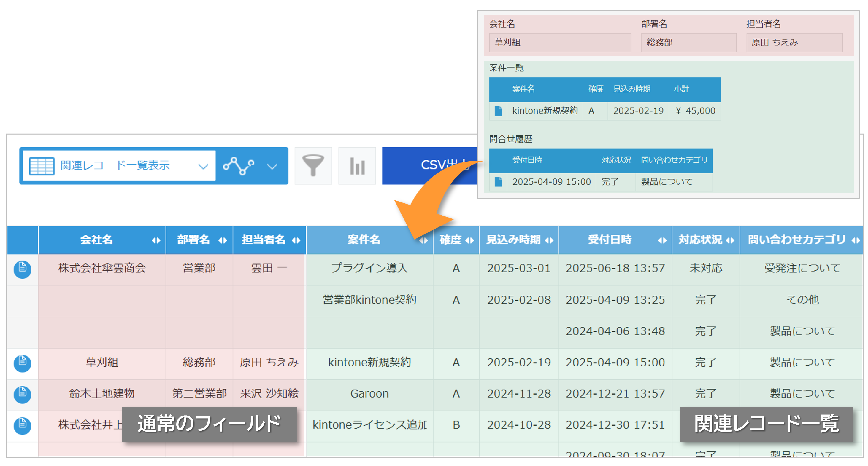Open record details icon for 草刈組 row
Viewport: 868px width, 466px height.
tap(22, 363)
